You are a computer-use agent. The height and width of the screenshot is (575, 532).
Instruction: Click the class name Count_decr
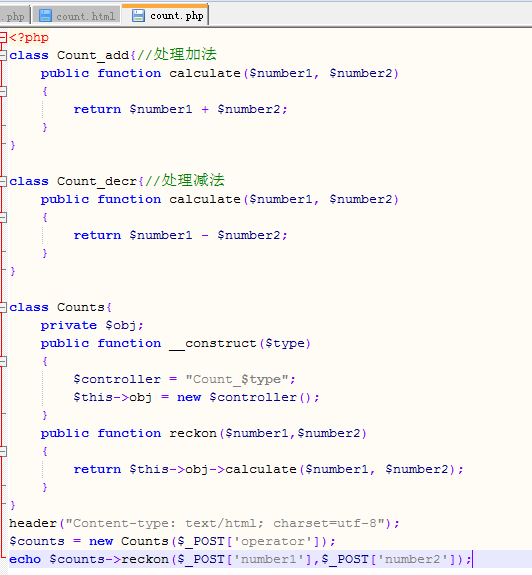(x=97, y=181)
